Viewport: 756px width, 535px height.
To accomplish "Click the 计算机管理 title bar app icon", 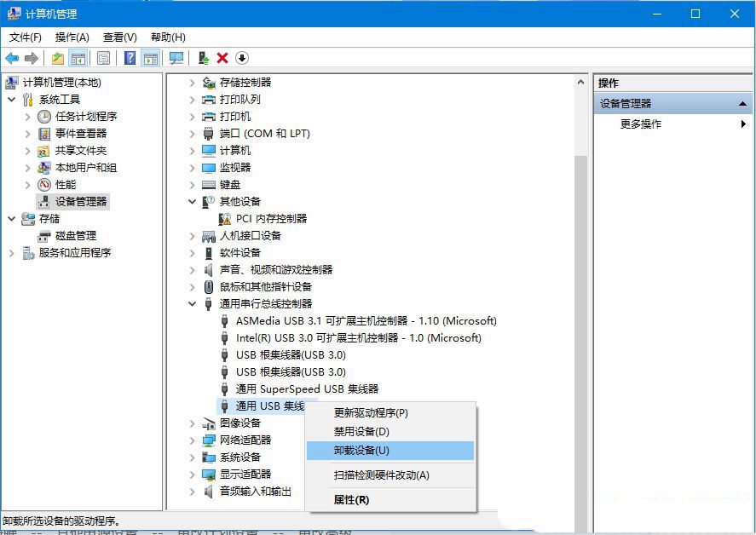I will [14, 14].
